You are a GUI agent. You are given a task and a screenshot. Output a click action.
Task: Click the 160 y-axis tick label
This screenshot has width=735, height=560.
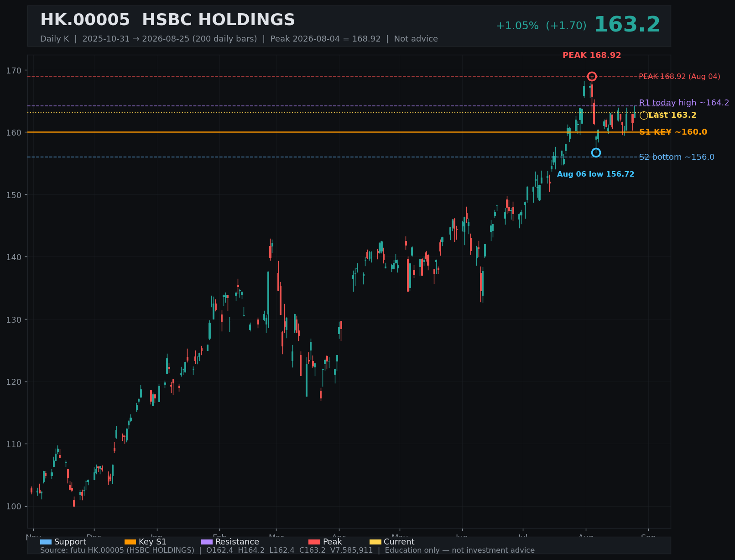14,133
